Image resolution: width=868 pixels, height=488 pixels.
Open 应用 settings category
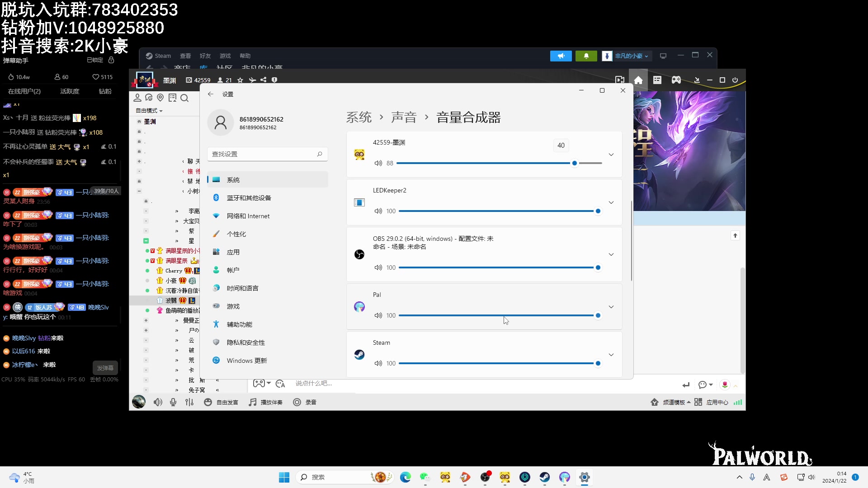click(267, 252)
